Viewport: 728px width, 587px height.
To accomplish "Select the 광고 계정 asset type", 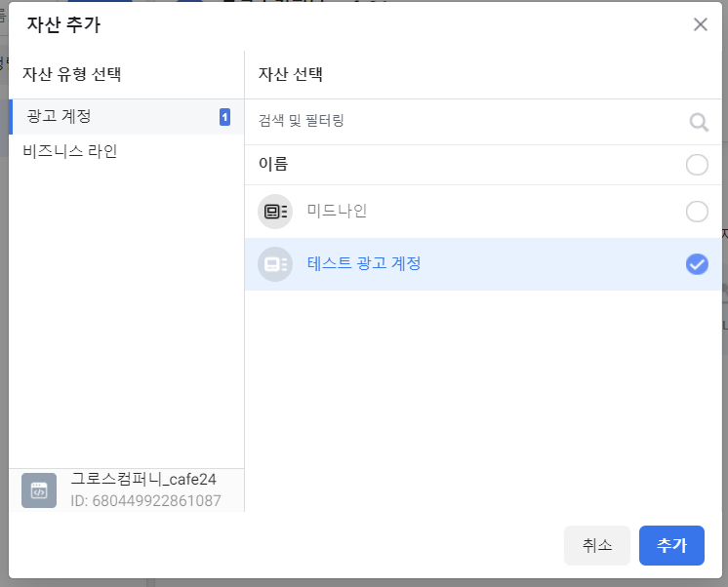I will 126,116.
